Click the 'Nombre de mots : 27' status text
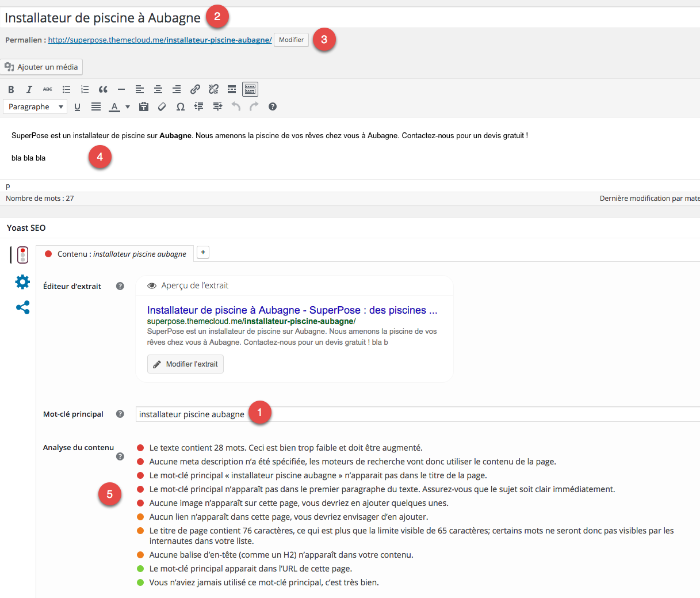700x598 pixels. click(40, 198)
